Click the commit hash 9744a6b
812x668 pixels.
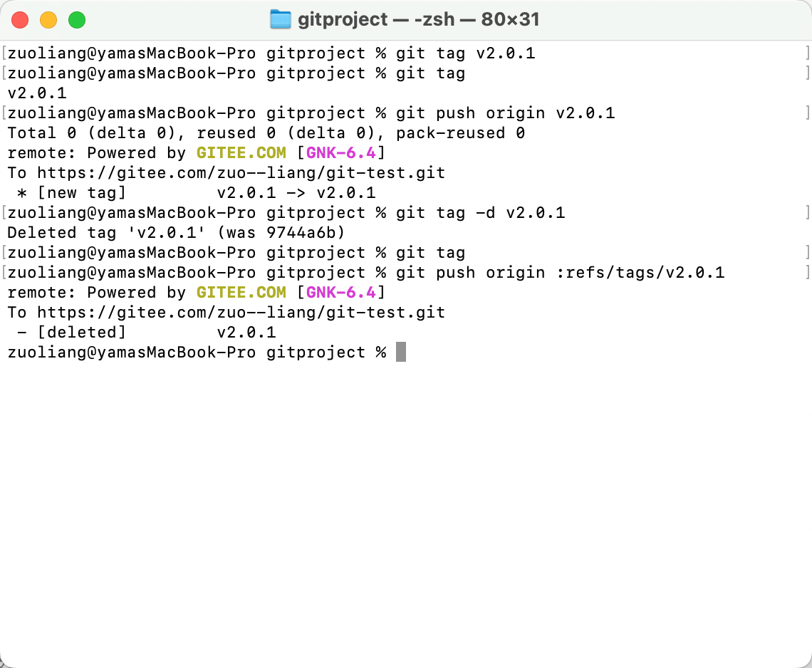coord(301,232)
